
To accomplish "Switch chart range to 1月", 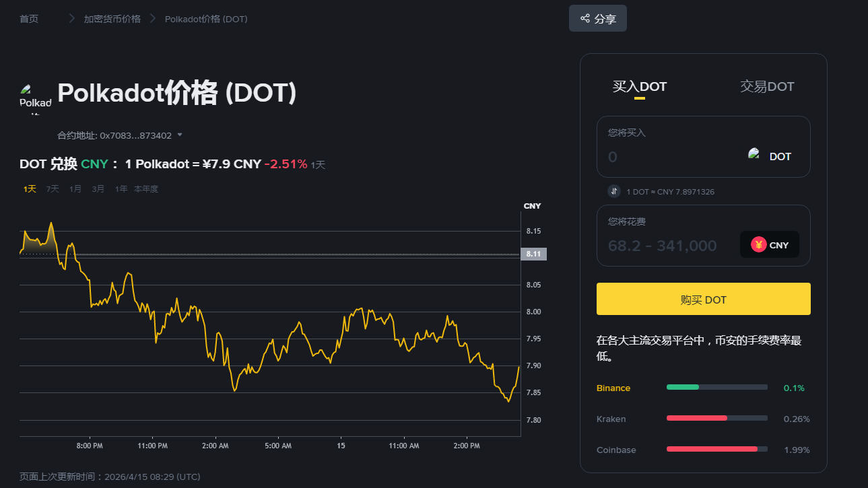I will (x=75, y=189).
